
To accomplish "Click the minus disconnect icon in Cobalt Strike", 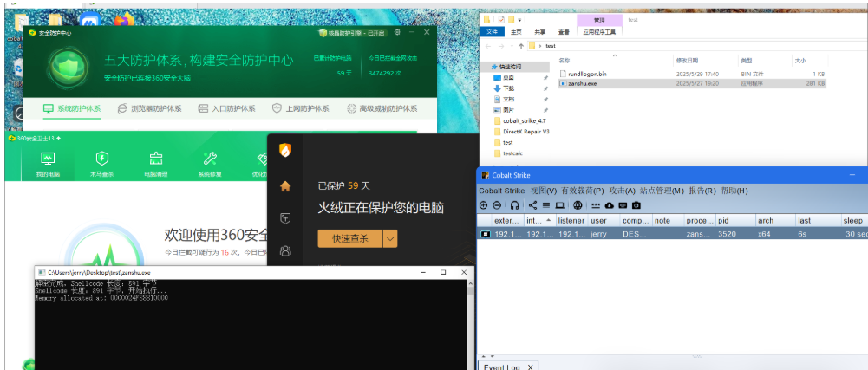I will [x=497, y=205].
